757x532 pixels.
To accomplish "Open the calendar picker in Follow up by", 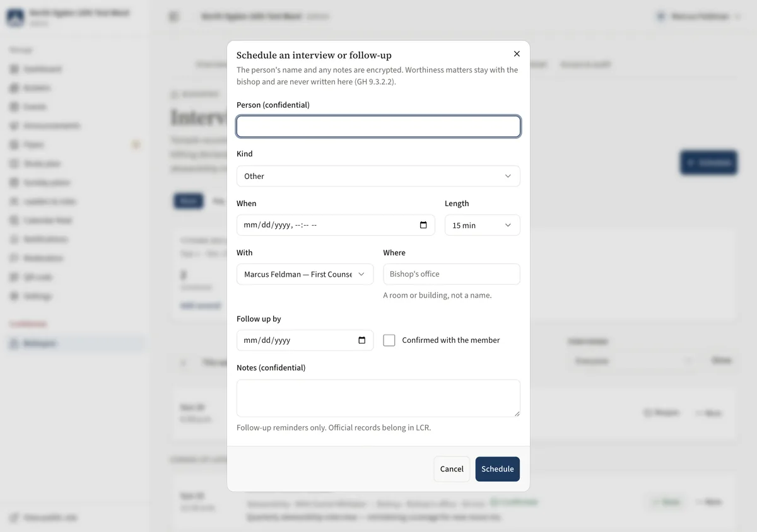I will tap(361, 340).
